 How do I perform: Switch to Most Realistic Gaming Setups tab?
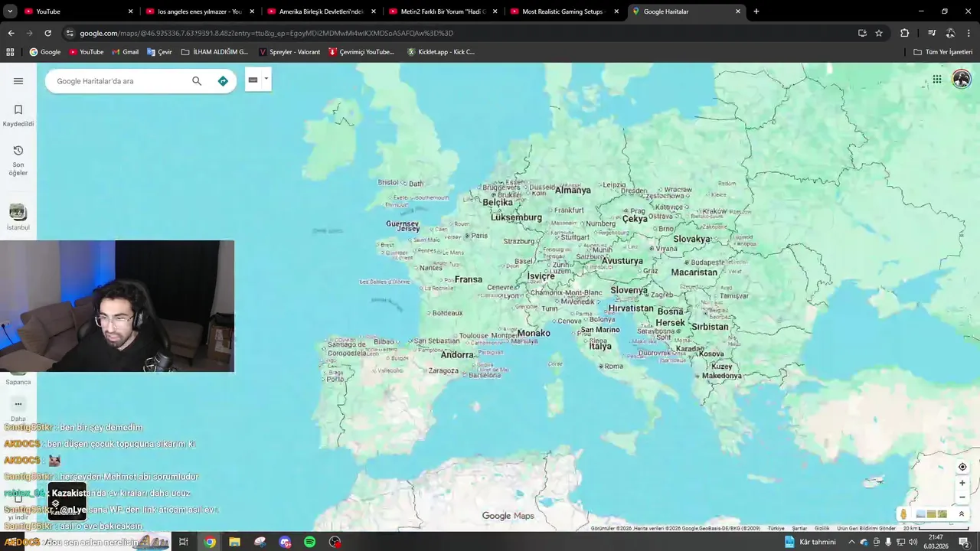(564, 11)
